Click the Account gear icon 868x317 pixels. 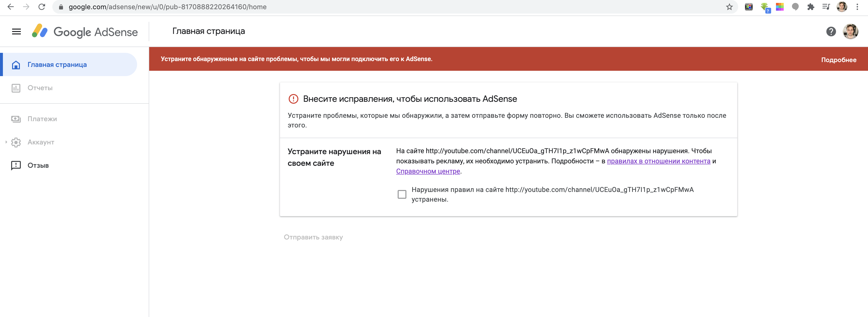pos(16,142)
